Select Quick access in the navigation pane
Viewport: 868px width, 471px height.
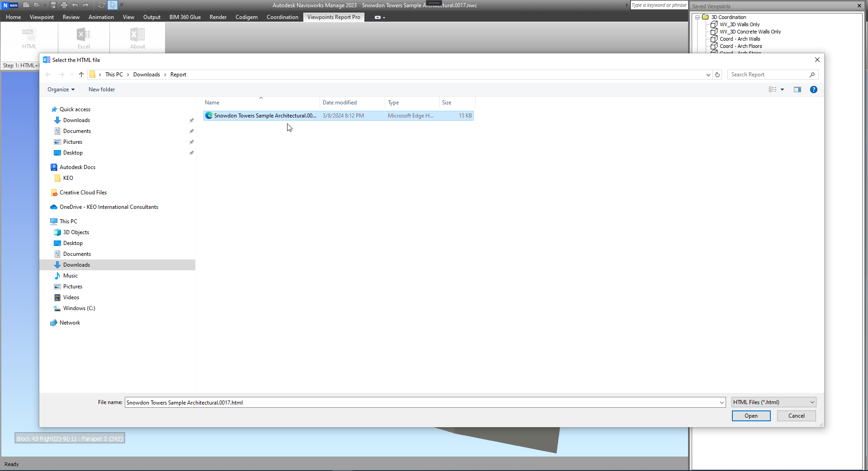coord(75,109)
